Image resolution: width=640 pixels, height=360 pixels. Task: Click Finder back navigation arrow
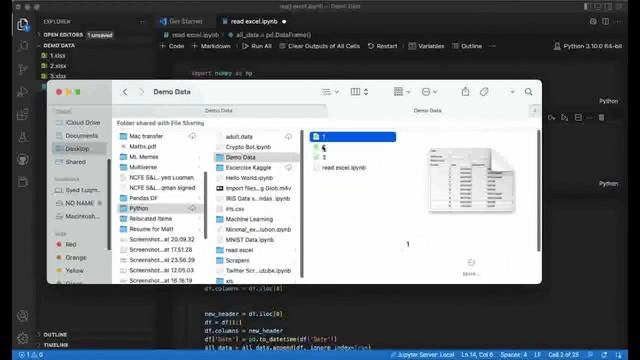(125, 92)
